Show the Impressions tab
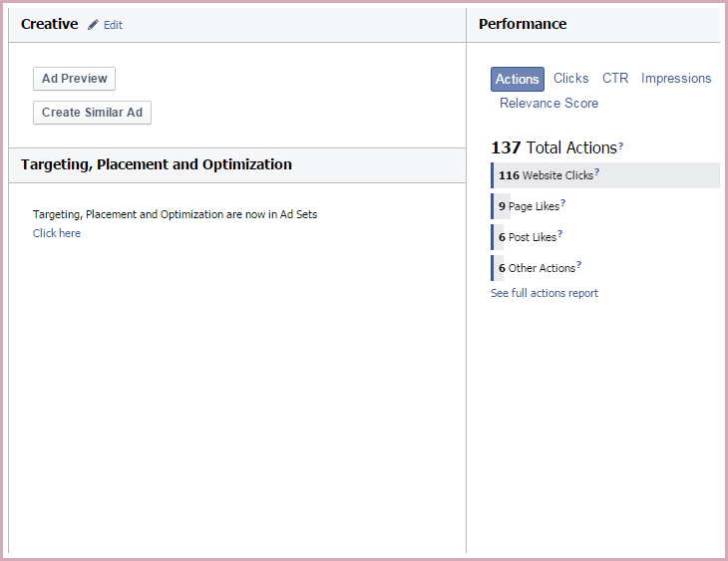This screenshot has height=561, width=728. point(676,78)
